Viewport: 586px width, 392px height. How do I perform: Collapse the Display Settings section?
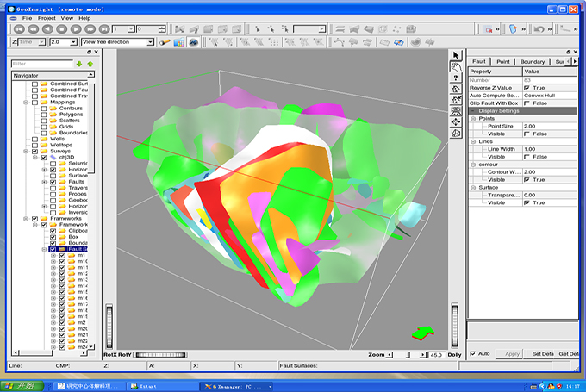tap(472, 110)
